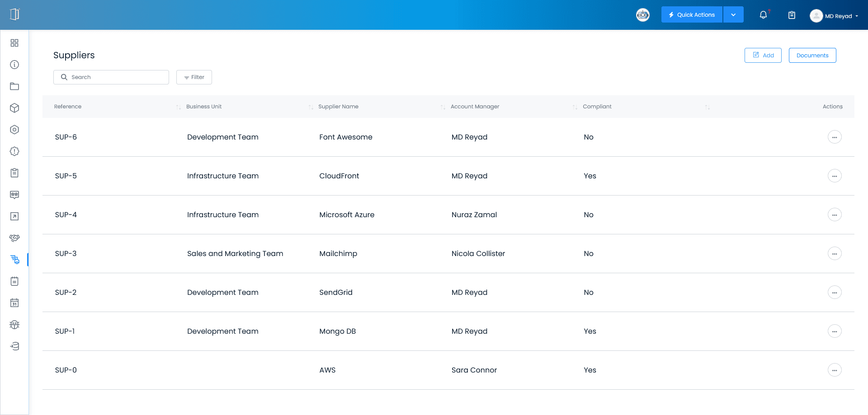
Task: Click the Add supplier button
Action: [763, 55]
